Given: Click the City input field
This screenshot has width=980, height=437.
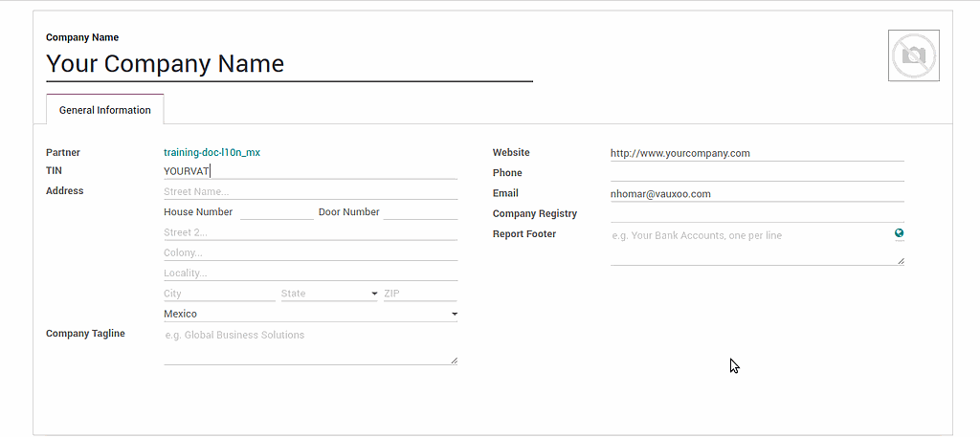Looking at the screenshot, I should [219, 294].
